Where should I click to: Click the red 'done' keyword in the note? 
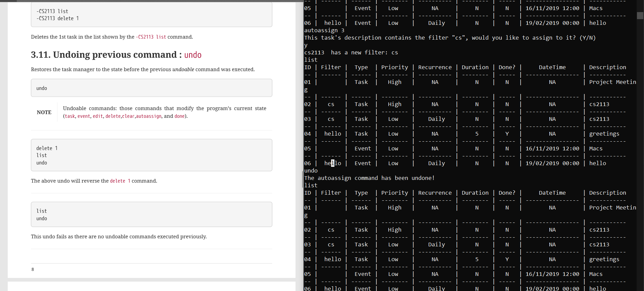coord(179,116)
